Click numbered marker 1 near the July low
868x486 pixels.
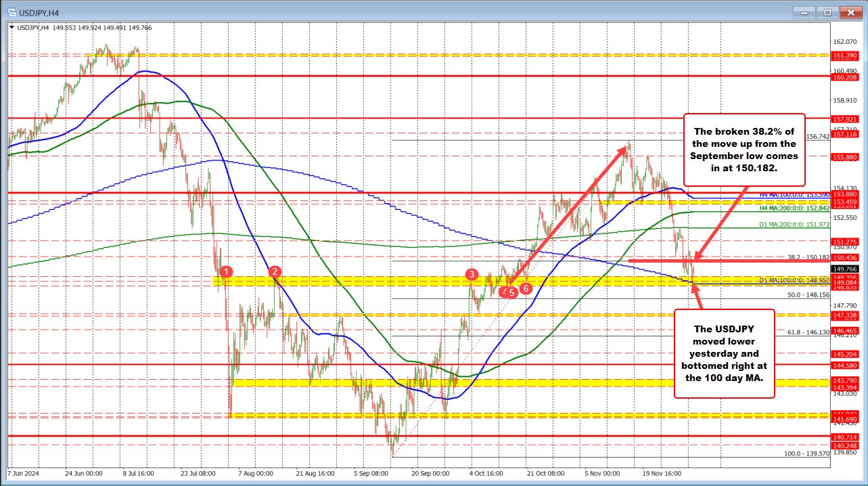tap(226, 271)
